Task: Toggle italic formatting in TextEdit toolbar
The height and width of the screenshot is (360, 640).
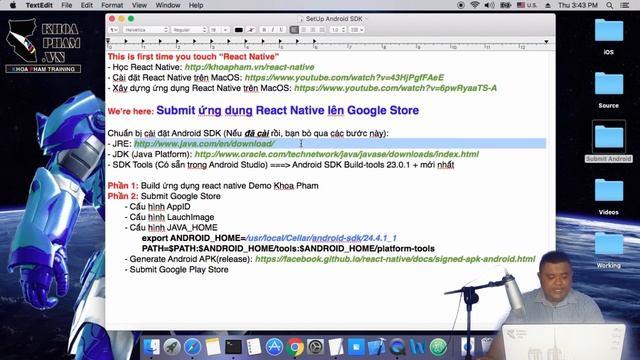Action: coord(273,30)
